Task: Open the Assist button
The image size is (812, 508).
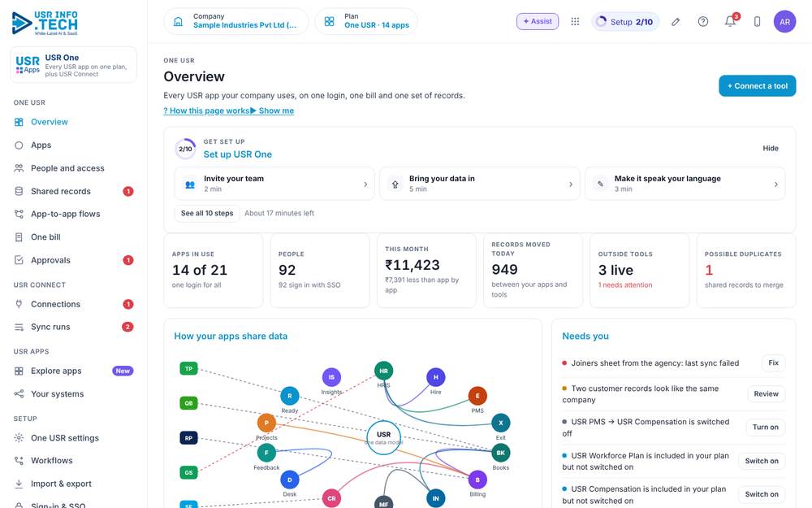Action: [x=538, y=21]
